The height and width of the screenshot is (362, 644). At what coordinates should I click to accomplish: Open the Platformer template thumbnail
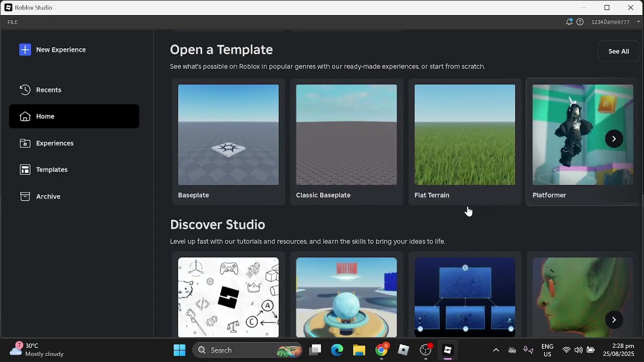coord(583,135)
